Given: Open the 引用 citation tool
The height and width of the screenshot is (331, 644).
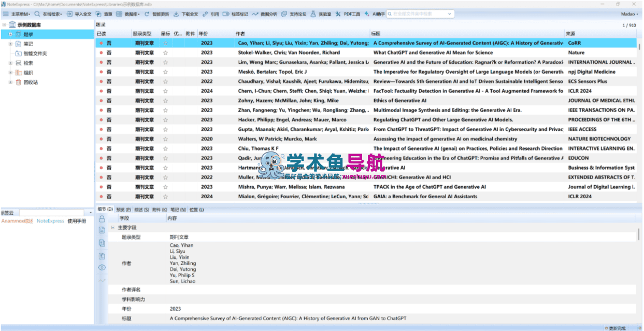Looking at the screenshot, I should (x=210, y=14).
